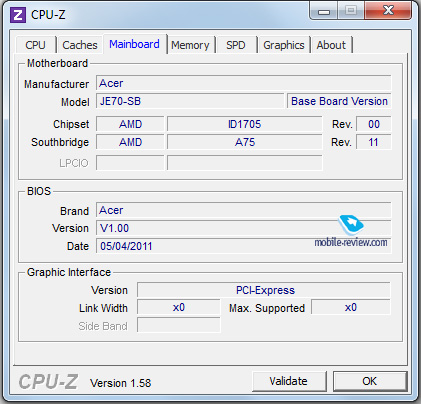Screen dimensions: 421x404
Task: Click the BIOS Brand field Acer
Action: click(x=244, y=210)
